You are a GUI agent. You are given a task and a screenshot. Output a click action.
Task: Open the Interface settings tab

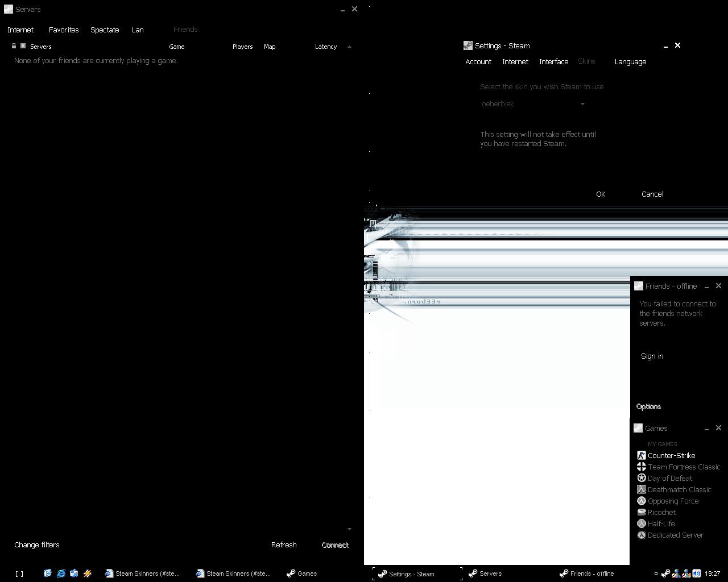(554, 61)
